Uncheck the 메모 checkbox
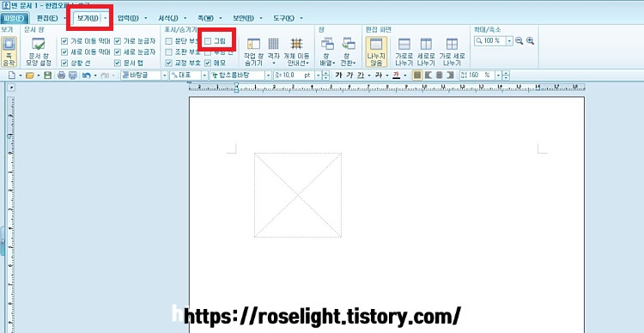644x333 pixels. [208, 64]
